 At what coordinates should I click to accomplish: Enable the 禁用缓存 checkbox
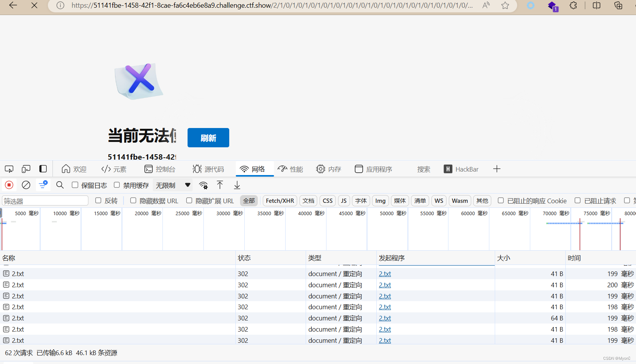tap(117, 185)
